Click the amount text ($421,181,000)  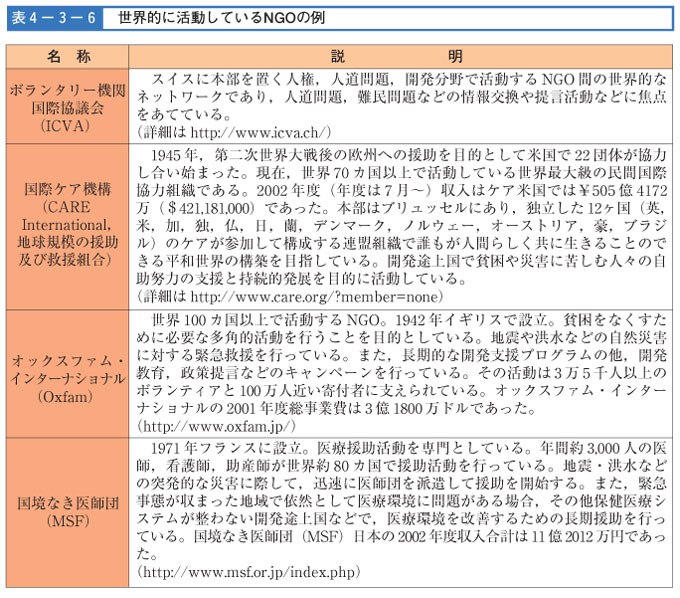(x=206, y=208)
